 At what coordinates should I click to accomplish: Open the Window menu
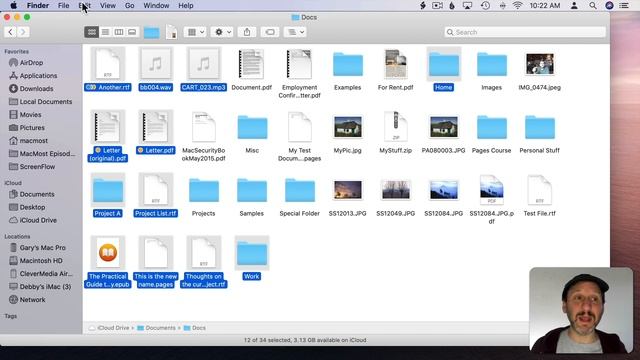coord(156,5)
